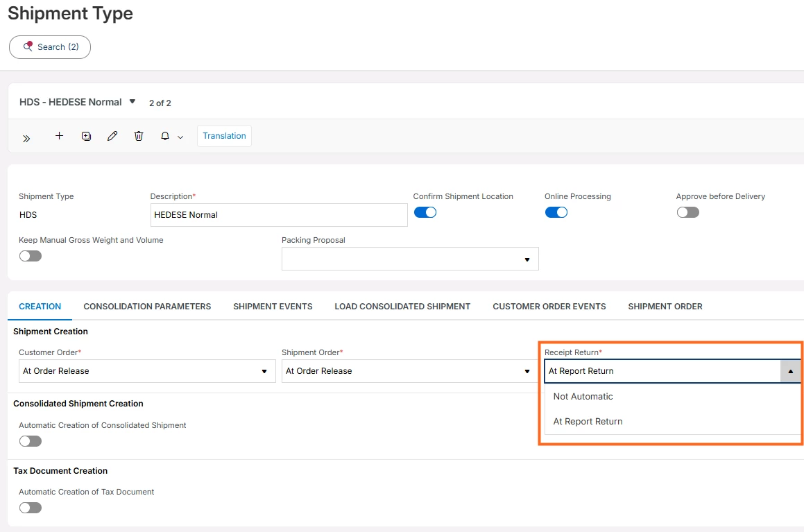Enable Automatic Creation of Consolidated Shipment
Viewport: 804px width, 532px height.
click(31, 441)
